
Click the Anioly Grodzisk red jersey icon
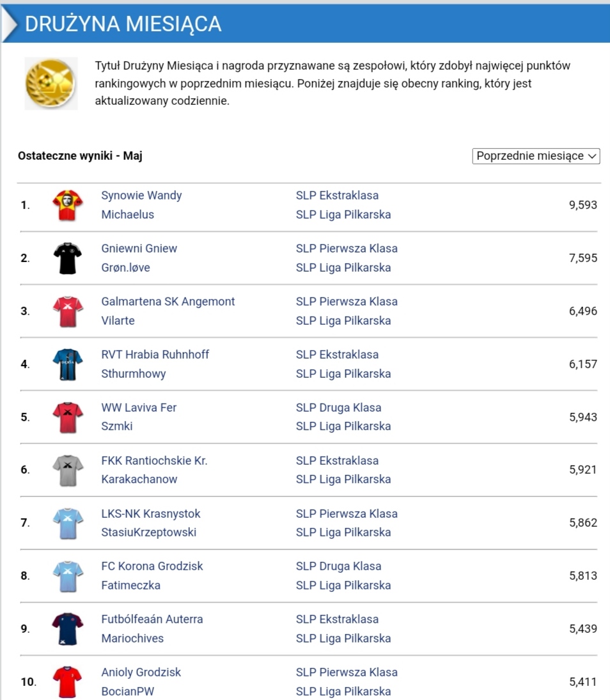coord(67,681)
